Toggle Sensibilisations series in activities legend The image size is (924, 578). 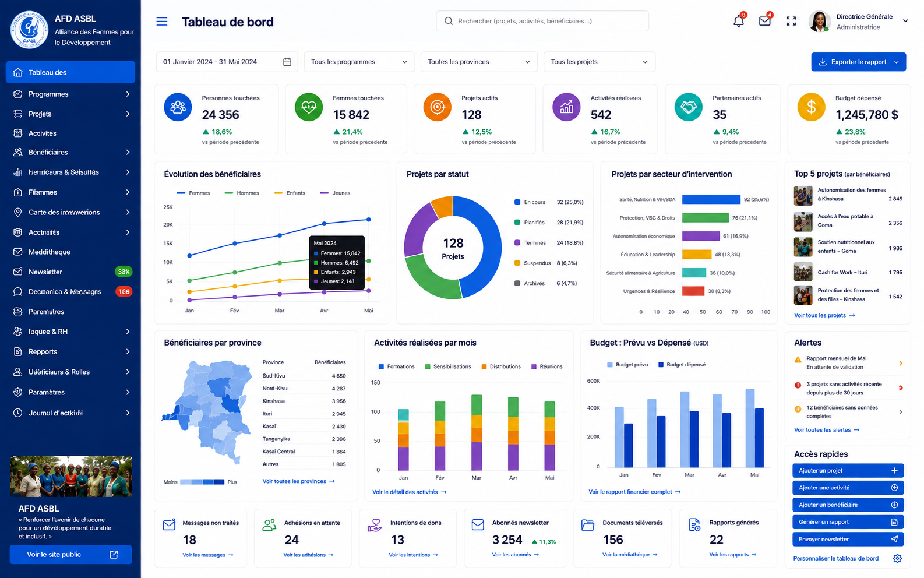pyautogui.click(x=448, y=366)
